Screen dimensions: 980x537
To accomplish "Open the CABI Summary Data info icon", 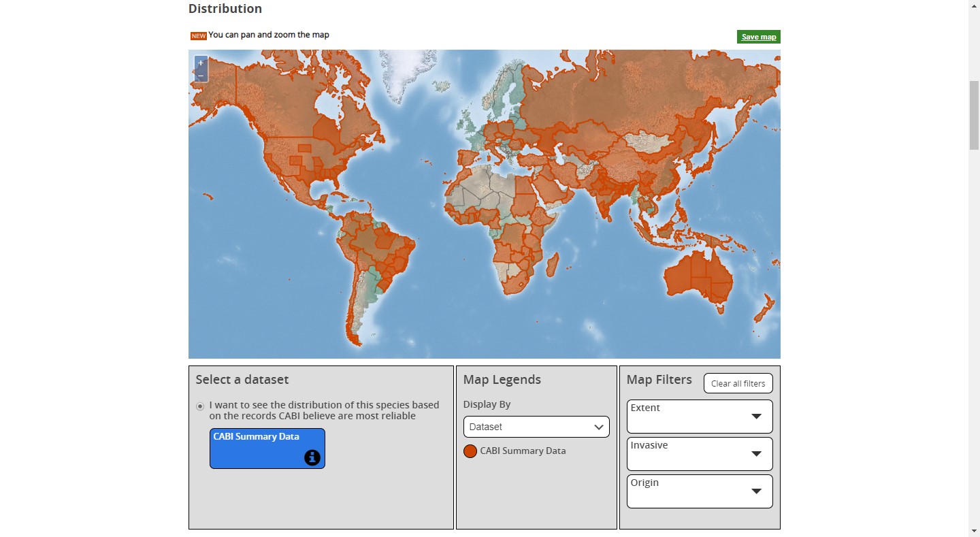I will [x=312, y=457].
